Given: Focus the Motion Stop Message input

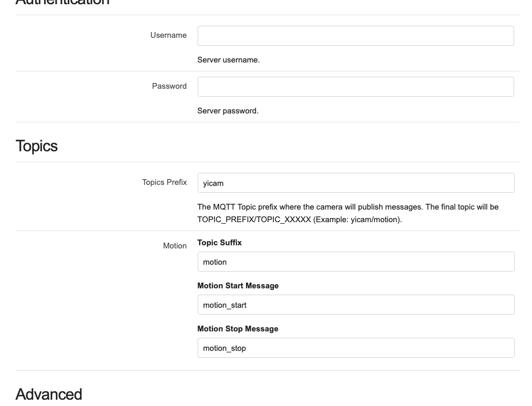Looking at the screenshot, I should point(355,348).
